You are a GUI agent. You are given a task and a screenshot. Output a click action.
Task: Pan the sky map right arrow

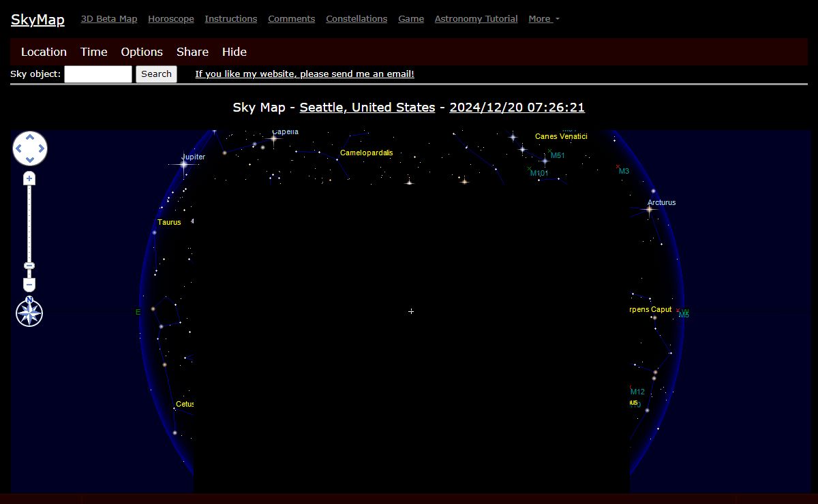[42, 148]
